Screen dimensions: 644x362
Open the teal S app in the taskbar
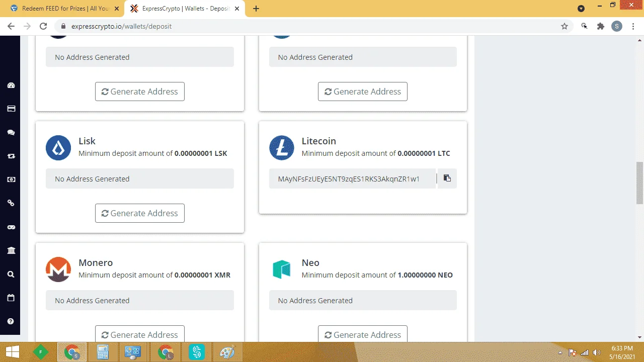tap(197, 352)
